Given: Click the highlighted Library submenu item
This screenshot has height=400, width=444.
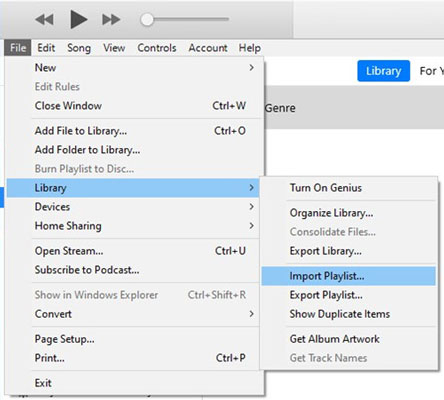Looking at the screenshot, I should point(133,188).
